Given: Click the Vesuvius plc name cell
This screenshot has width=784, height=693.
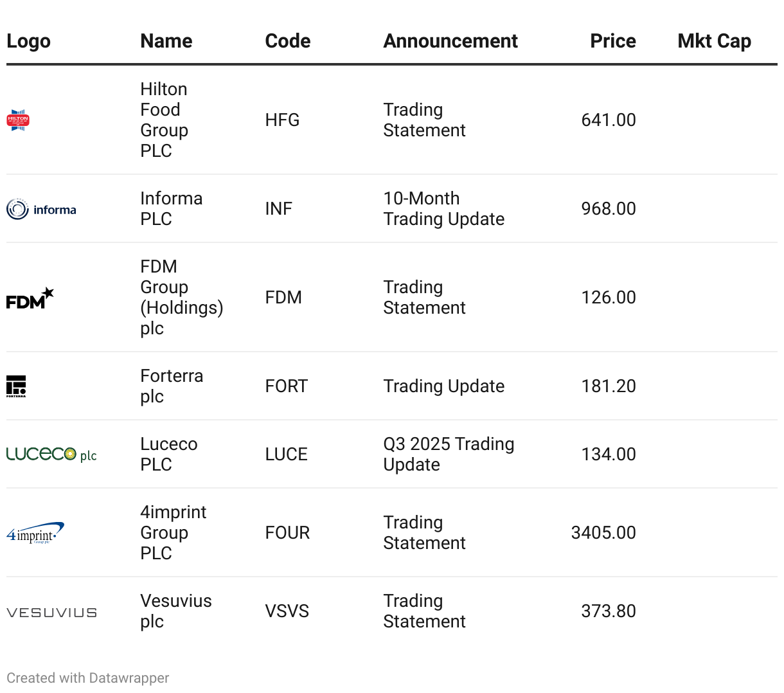Looking at the screenshot, I should 175,611.
